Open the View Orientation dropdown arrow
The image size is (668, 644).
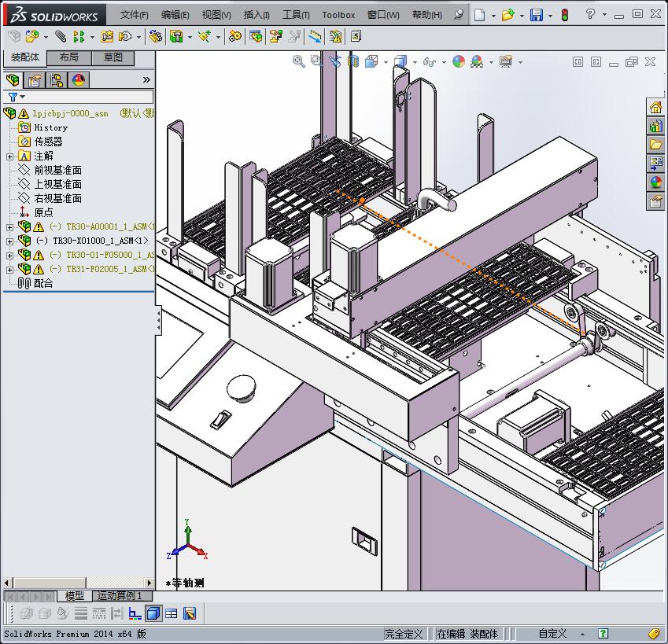[x=386, y=61]
